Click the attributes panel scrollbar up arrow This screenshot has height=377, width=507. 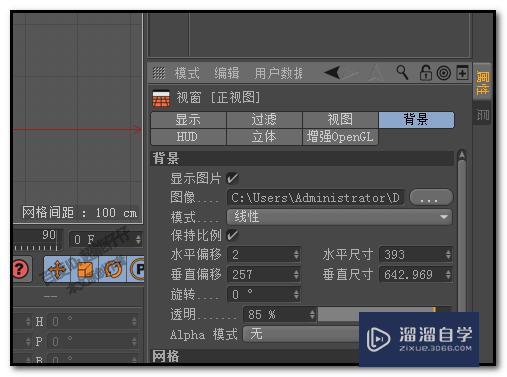click(x=462, y=154)
